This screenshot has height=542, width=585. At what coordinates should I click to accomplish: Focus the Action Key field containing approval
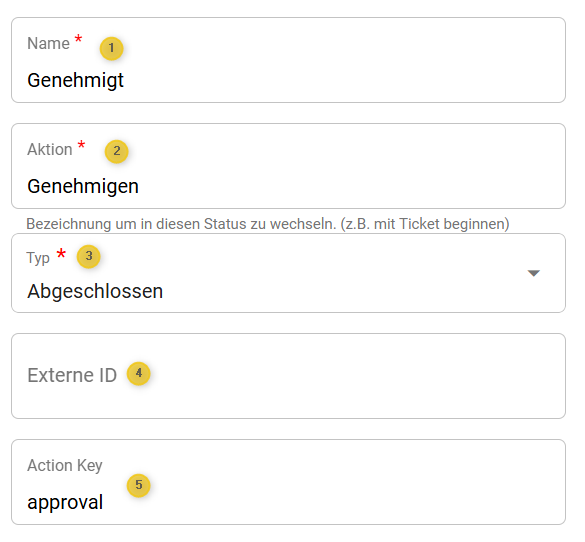288,482
